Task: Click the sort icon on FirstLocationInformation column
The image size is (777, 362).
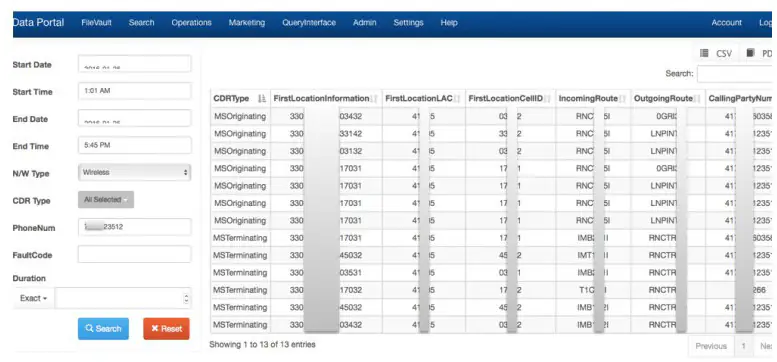Action: [374, 99]
